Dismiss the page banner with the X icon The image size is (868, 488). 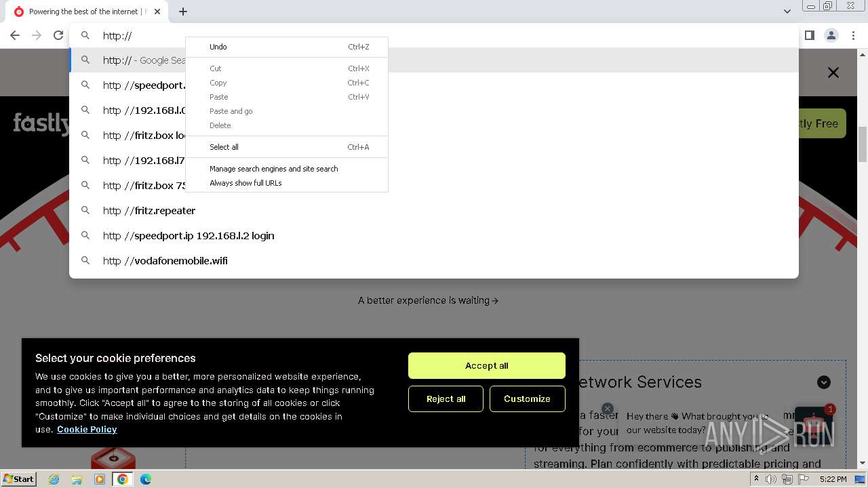(x=833, y=73)
